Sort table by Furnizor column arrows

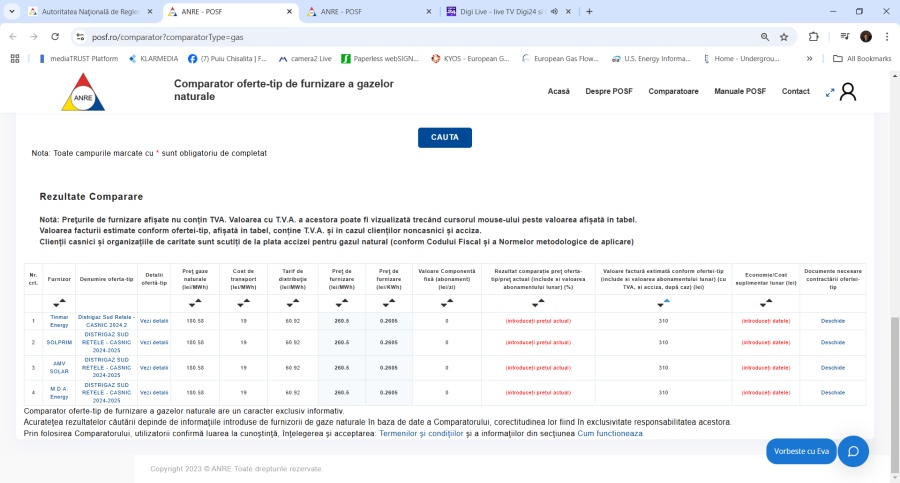pos(60,302)
